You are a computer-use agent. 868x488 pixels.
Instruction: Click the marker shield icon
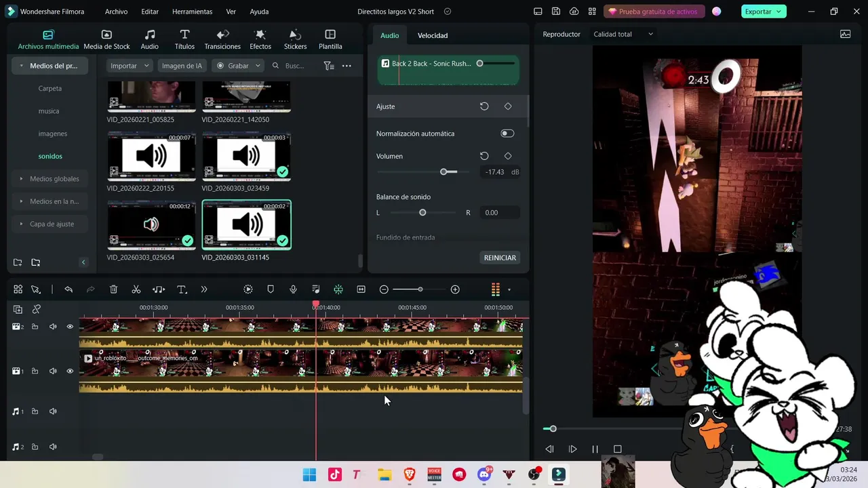pos(271,289)
